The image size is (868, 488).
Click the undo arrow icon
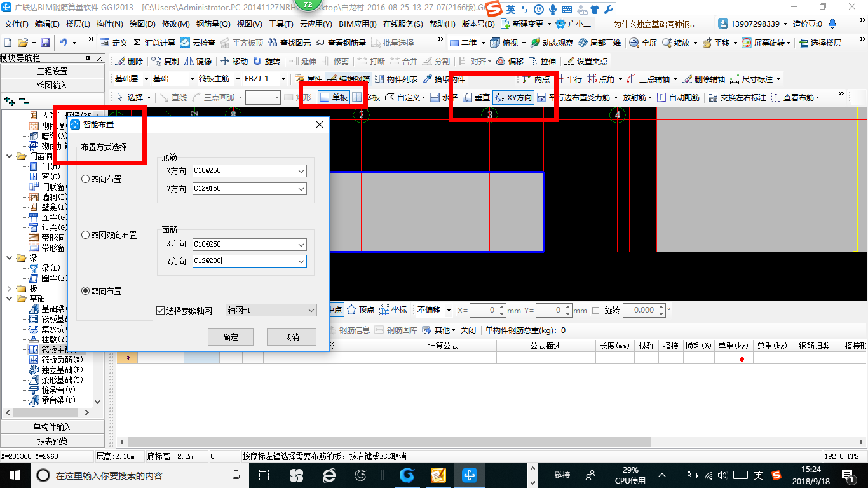coord(64,43)
